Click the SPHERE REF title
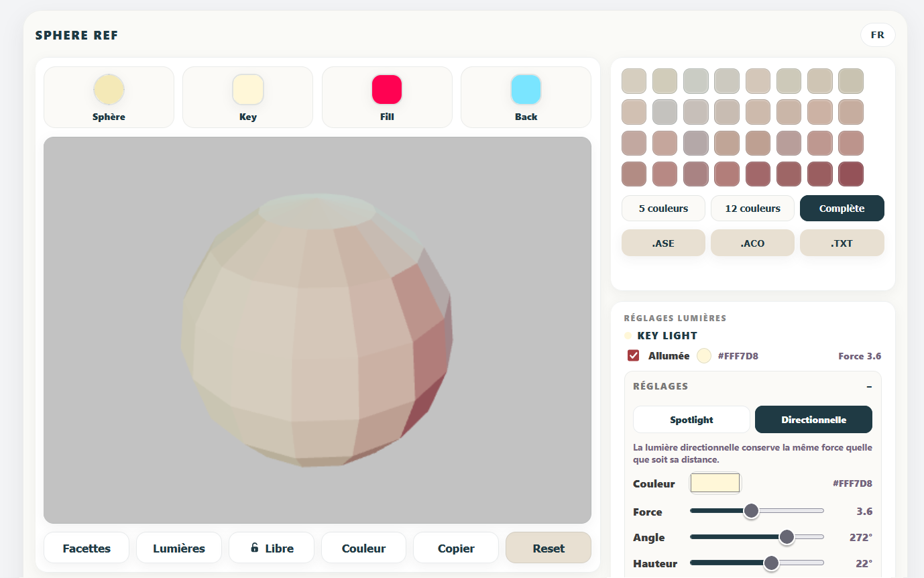The image size is (924, 578). click(76, 36)
